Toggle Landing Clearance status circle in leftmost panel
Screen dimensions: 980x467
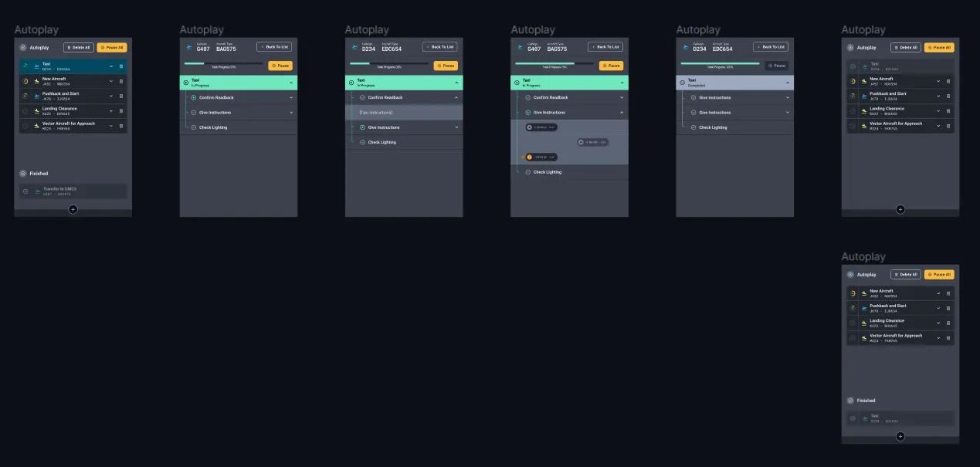(x=25, y=110)
